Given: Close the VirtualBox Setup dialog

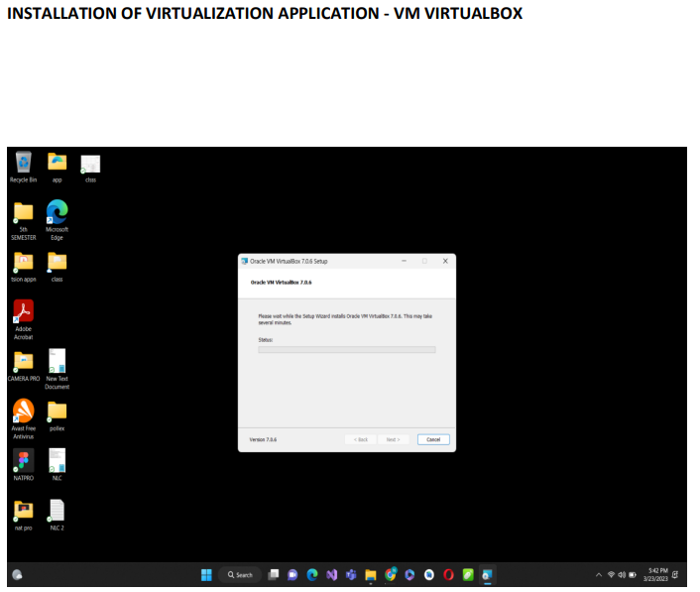Looking at the screenshot, I should tap(445, 261).
